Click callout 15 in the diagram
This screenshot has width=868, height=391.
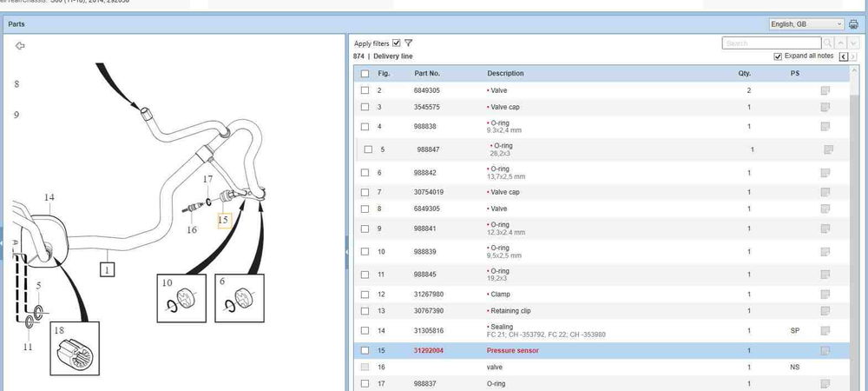[x=223, y=220]
